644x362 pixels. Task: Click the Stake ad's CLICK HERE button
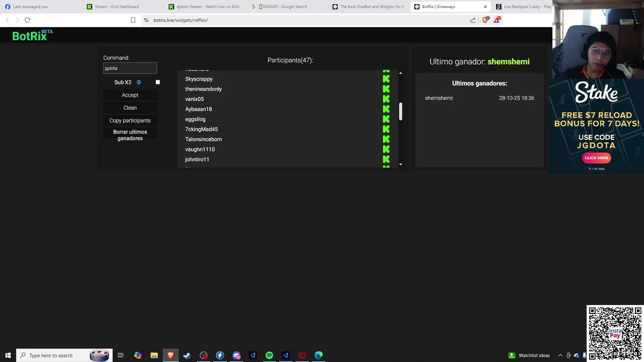point(596,158)
